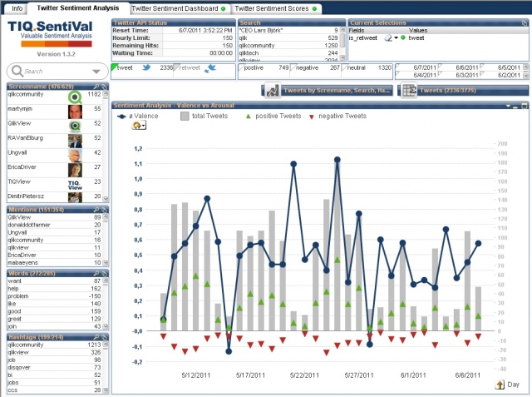Screen dimensions: 532x397
Task: Click the QlikView logo avatar
Action: 75,127
